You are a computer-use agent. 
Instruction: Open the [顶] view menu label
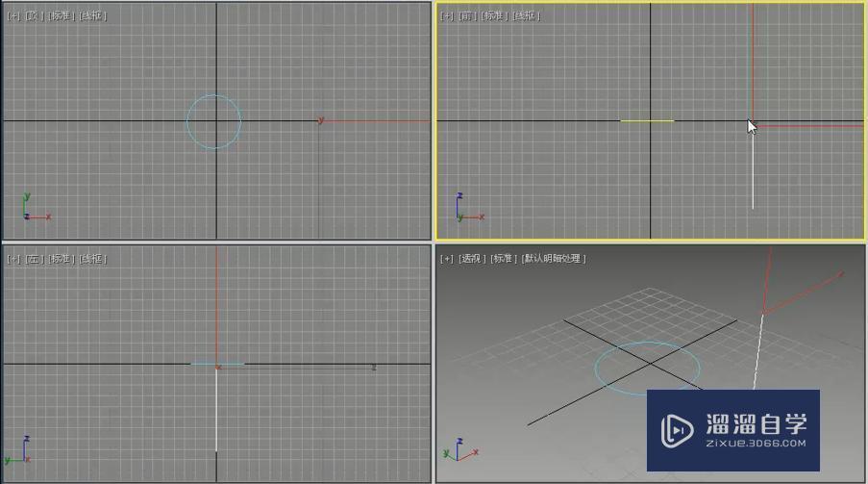click(35, 15)
